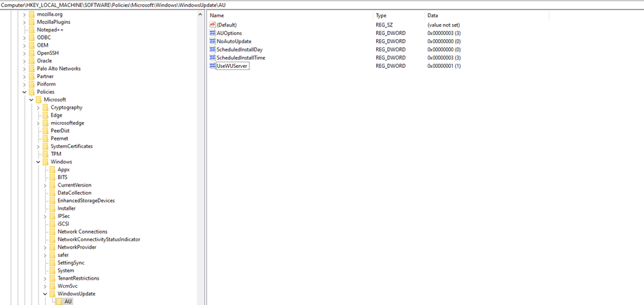Click the Appx folder icon

tap(53, 169)
